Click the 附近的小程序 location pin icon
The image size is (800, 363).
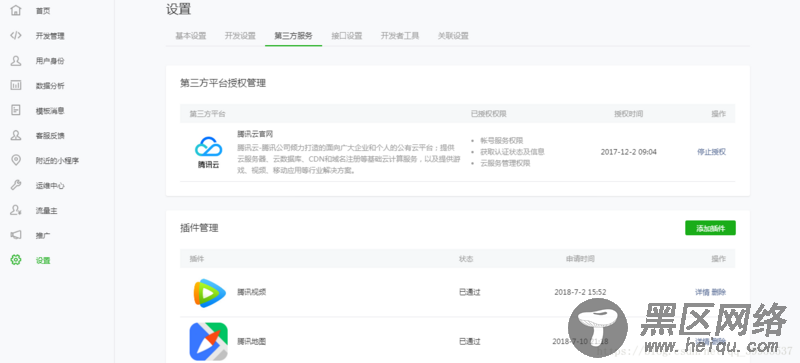click(x=16, y=160)
